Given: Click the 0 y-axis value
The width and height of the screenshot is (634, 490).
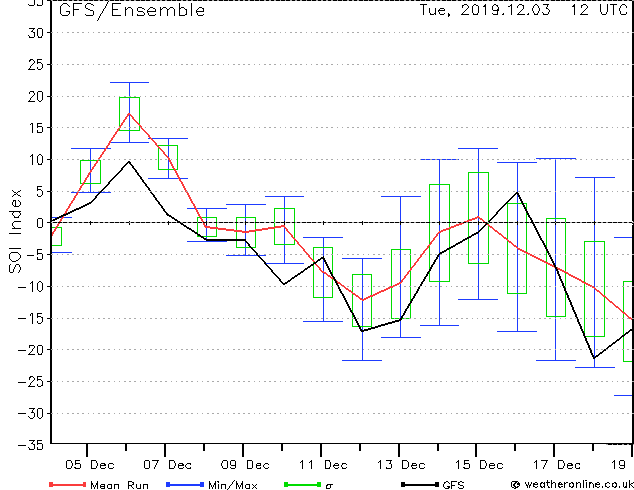Looking at the screenshot, I should (x=40, y=223).
